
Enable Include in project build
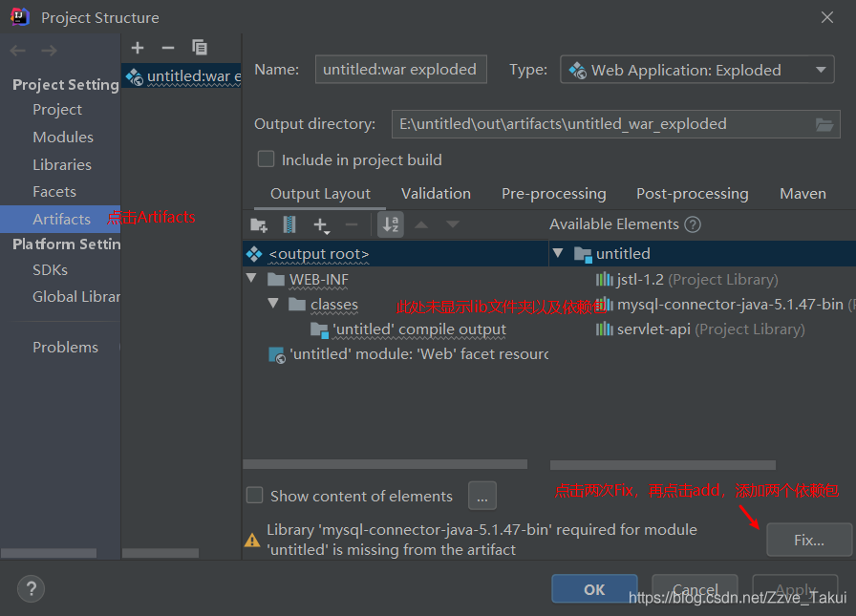[267, 159]
